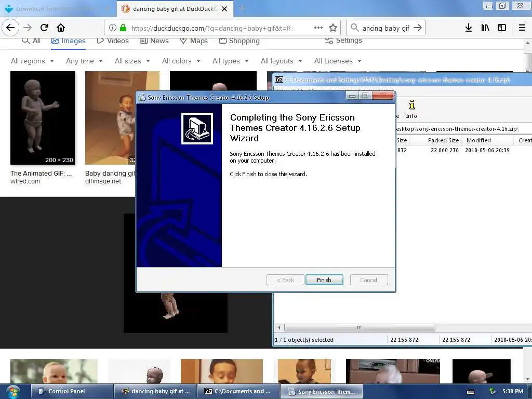This screenshot has width=532, height=399.
Task: Click the 7z icon in 7-Zip title bar
Action: pos(279,79)
